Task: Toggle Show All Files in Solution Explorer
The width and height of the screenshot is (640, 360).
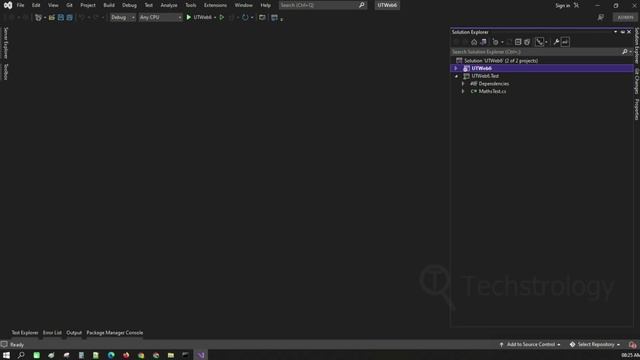Action: click(527, 42)
